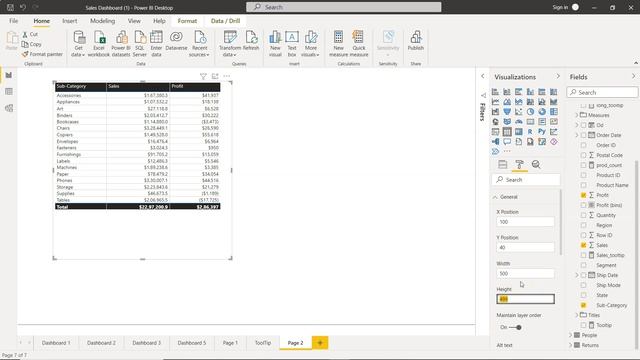Select the Matrix visual
Image resolution: width=640 pixels, height=360 pixels.
[519, 132]
